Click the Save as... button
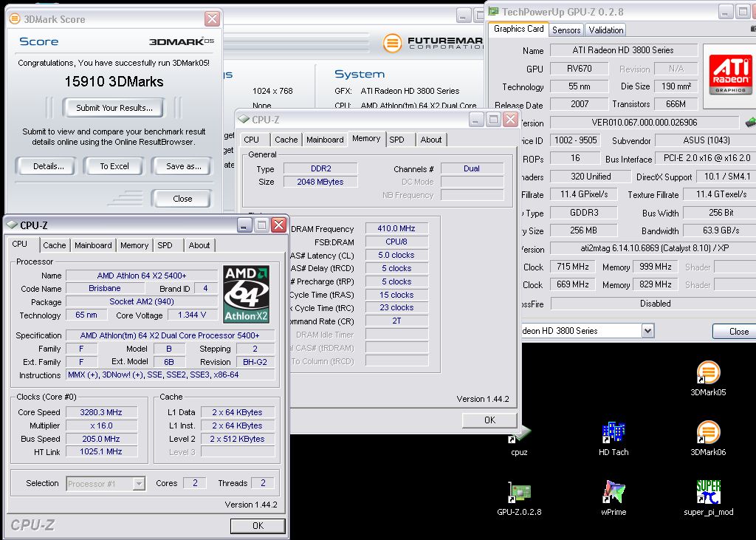 (x=183, y=166)
